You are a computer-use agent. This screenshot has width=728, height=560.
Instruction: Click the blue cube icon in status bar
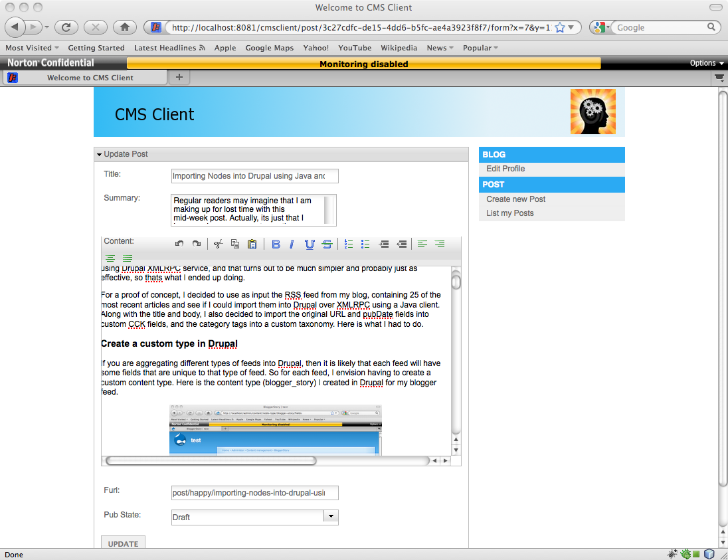pyautogui.click(x=709, y=553)
